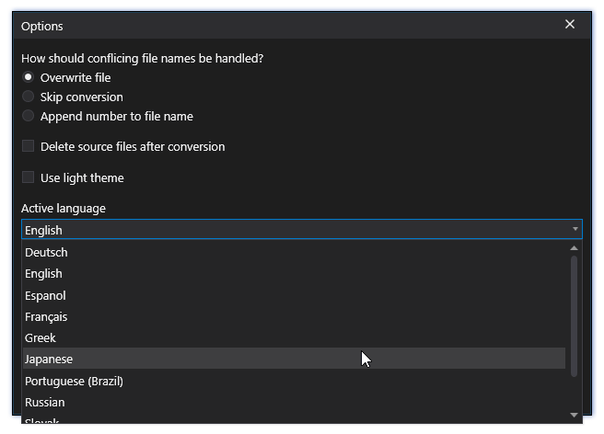
Task: Collapse the Active language combo box arrow
Action: pyautogui.click(x=575, y=229)
